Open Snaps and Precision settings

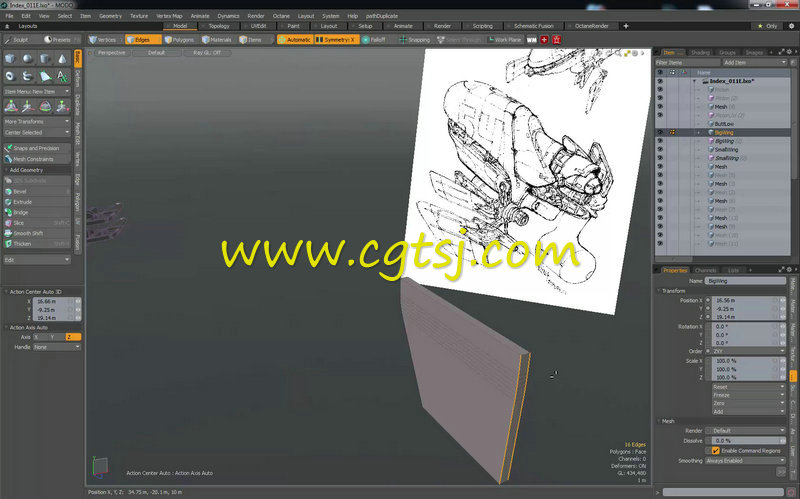coord(37,148)
